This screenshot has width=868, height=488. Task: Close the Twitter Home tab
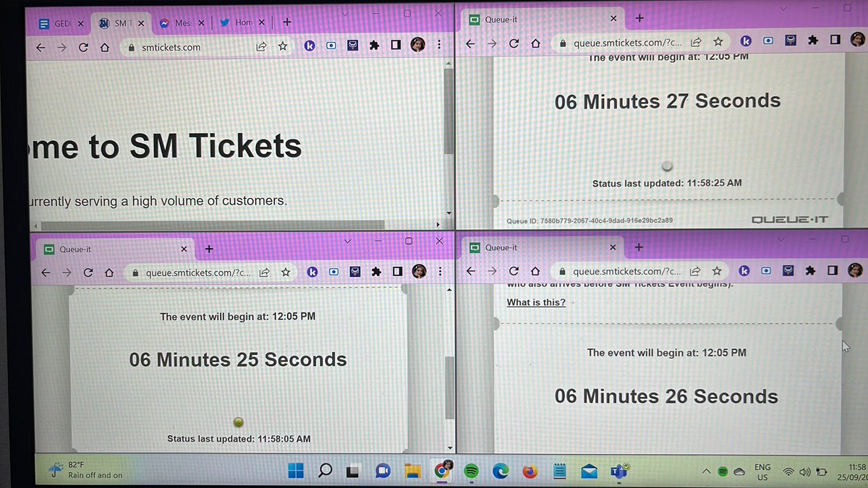pos(262,22)
